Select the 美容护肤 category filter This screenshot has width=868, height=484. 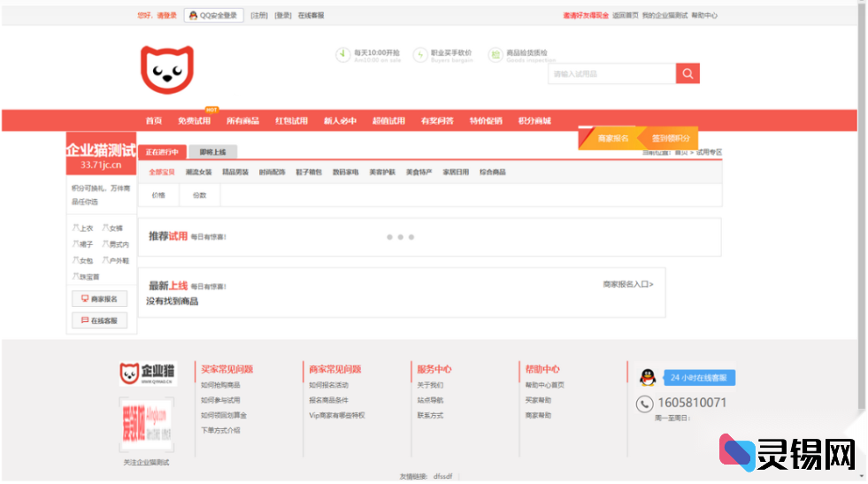(382, 173)
